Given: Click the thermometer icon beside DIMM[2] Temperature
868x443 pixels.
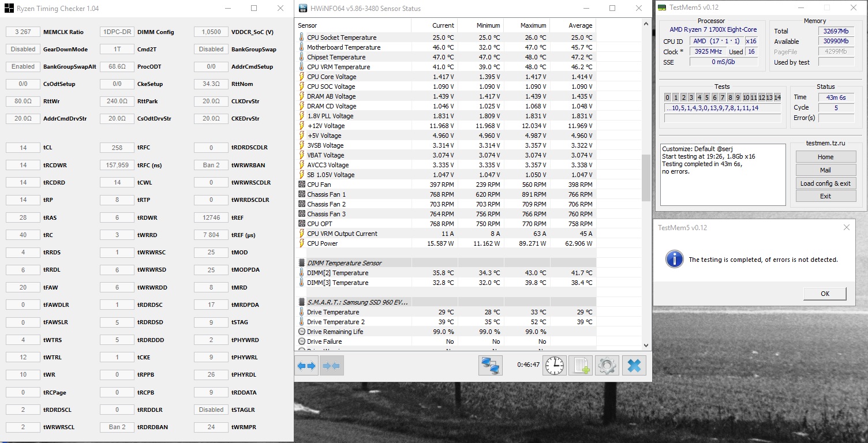Looking at the screenshot, I should [301, 273].
